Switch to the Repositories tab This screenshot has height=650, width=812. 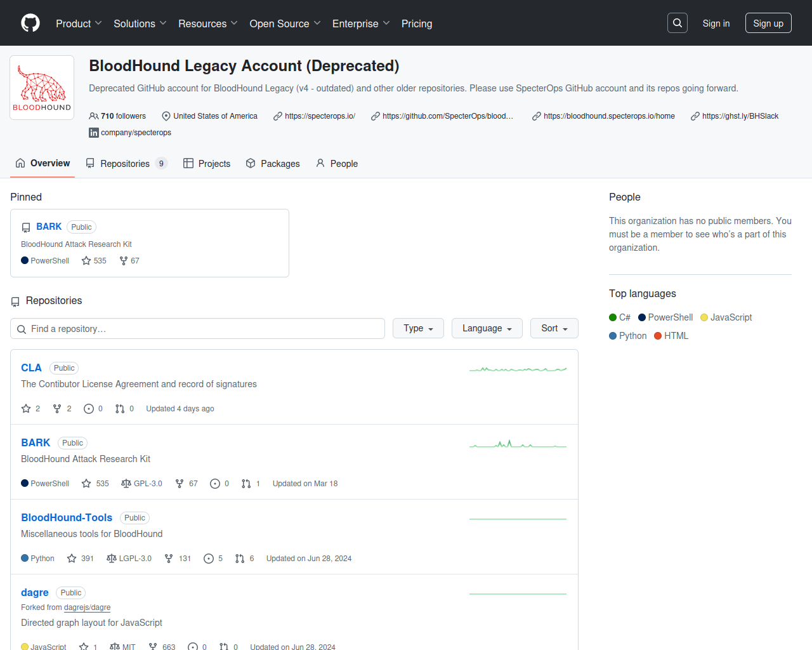(126, 163)
